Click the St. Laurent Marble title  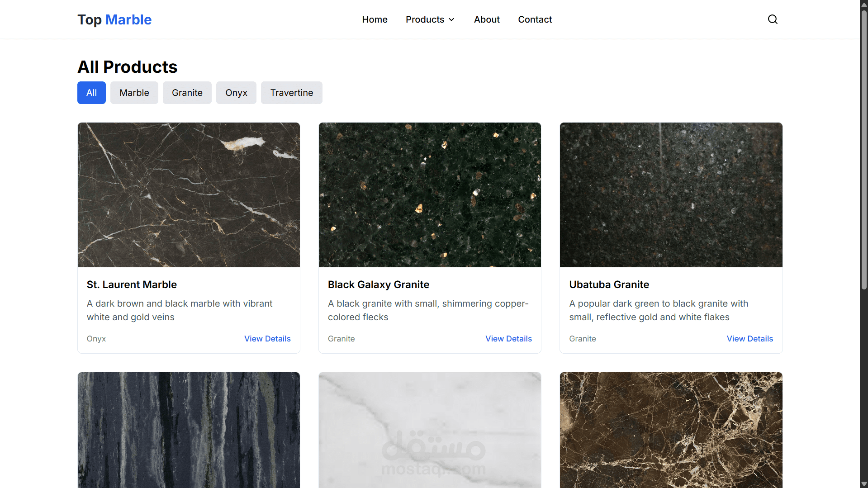[132, 284]
